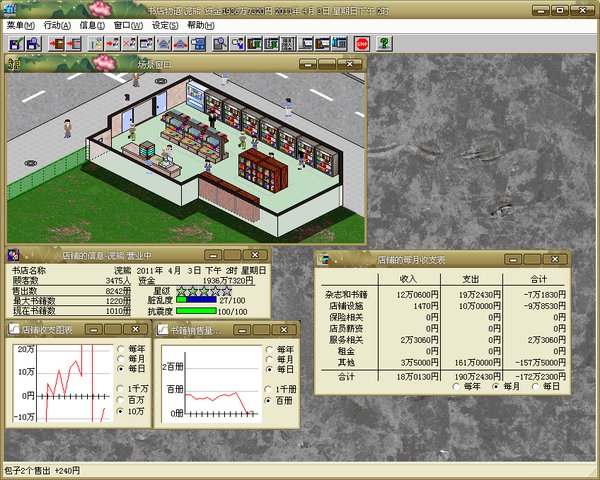Select 每月 in the 书籍销售量 window
Screen dimensions: 600x480
(269, 359)
